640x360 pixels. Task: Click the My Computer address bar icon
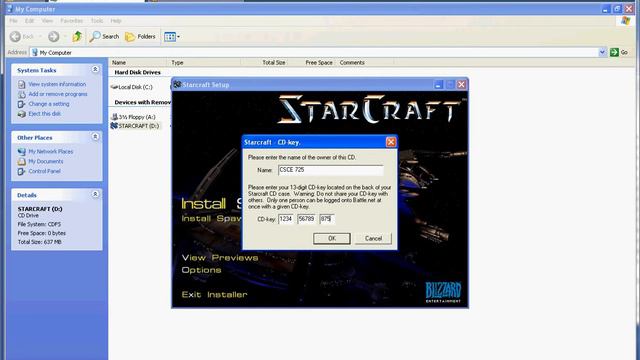35,53
